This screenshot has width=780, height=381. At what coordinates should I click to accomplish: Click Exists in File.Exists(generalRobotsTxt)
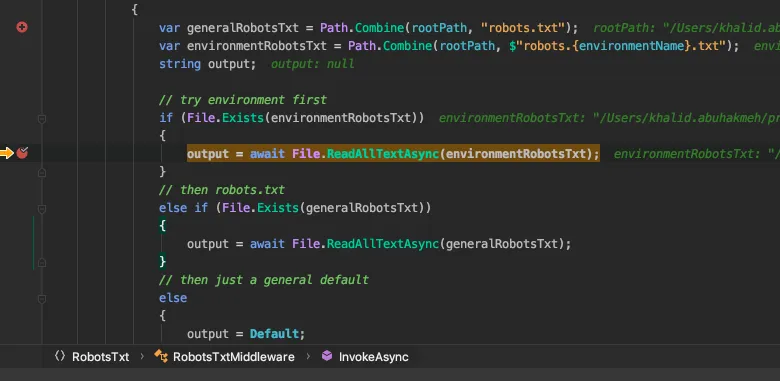click(x=278, y=208)
